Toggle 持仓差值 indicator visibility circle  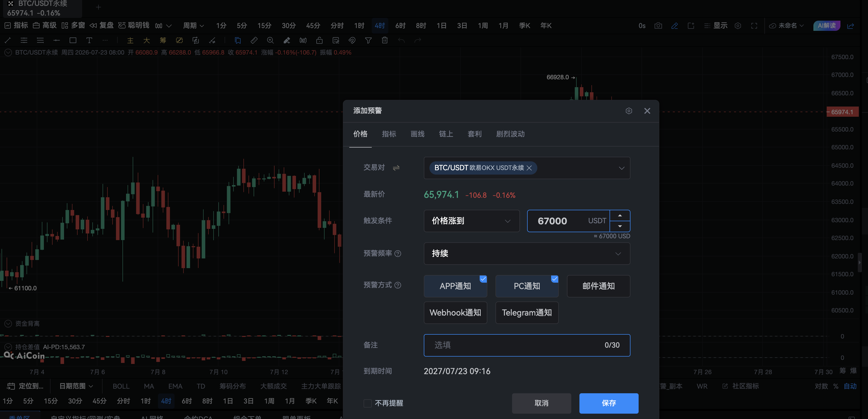click(x=8, y=347)
